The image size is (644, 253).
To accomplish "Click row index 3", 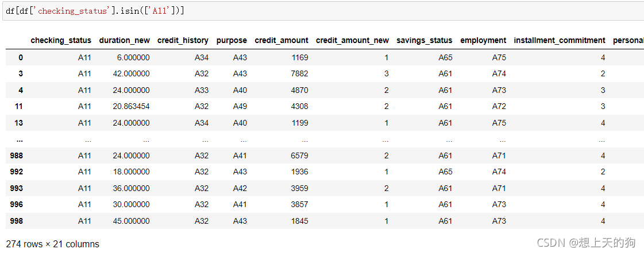I will [21, 74].
